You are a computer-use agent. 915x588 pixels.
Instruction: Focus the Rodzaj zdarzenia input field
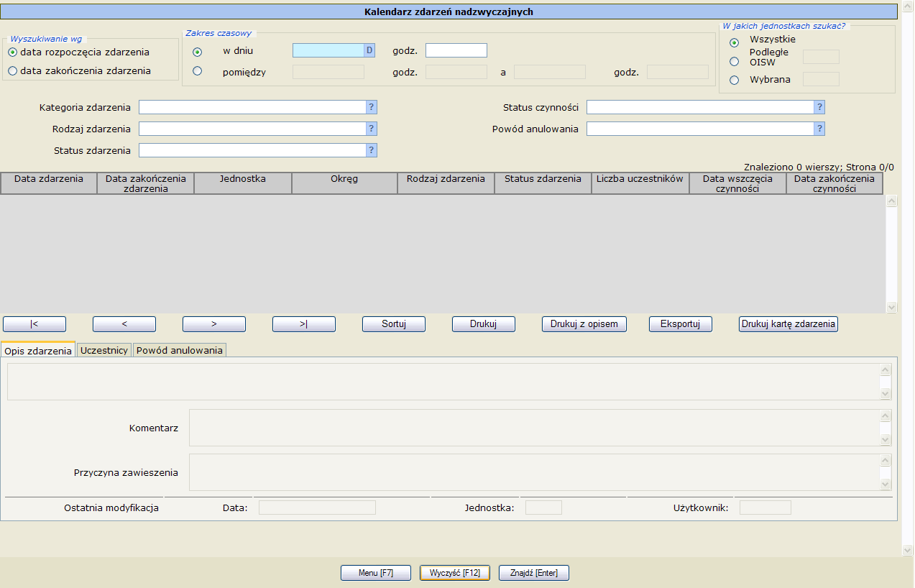(252, 129)
